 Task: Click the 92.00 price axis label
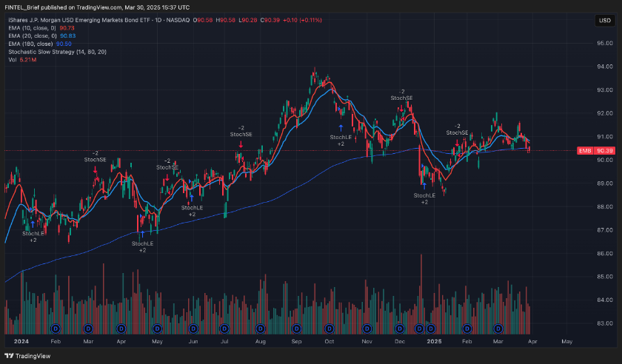tap(604, 113)
